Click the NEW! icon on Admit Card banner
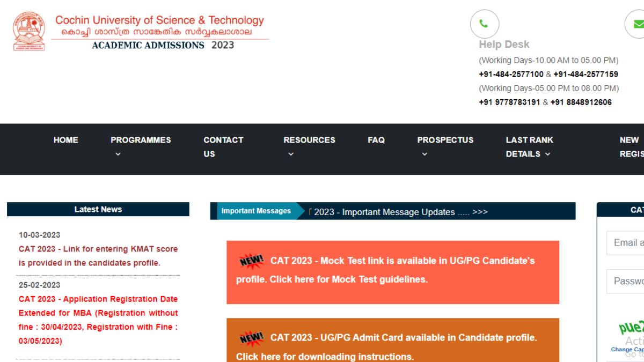 251,337
